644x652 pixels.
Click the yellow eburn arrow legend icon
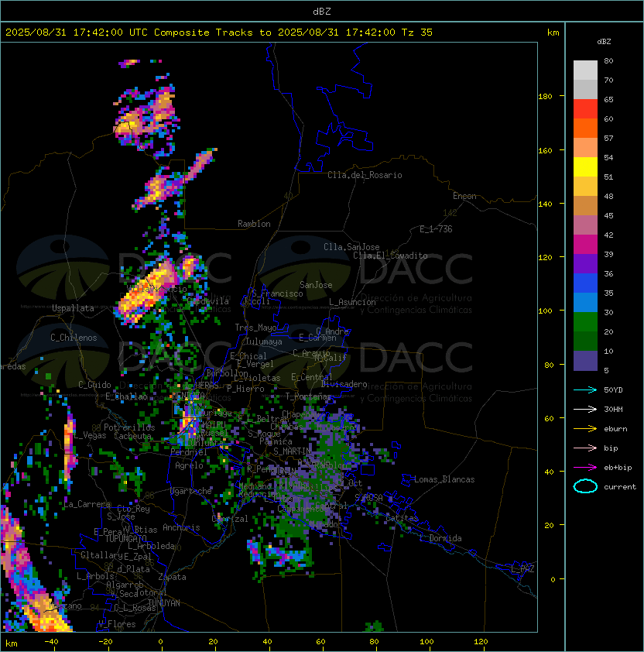[585, 429]
